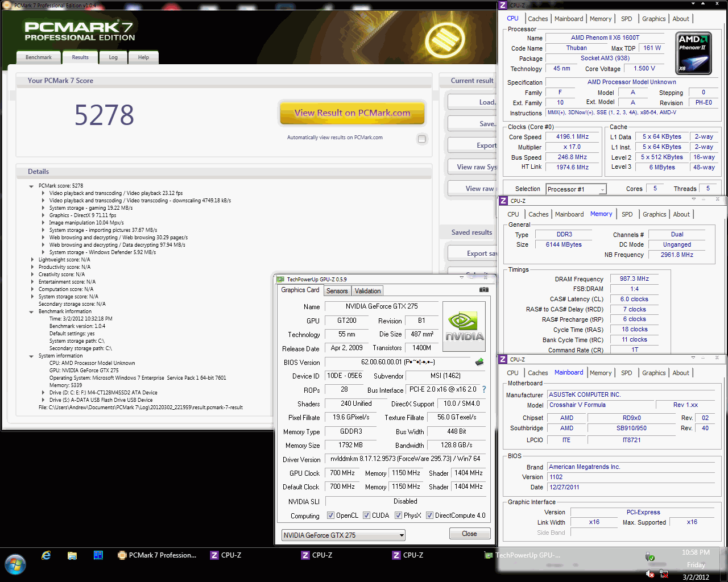Viewport: 728px width, 582px height.
Task: Click the yellow PCMark 7 emblem in the header
Action: 445,40
